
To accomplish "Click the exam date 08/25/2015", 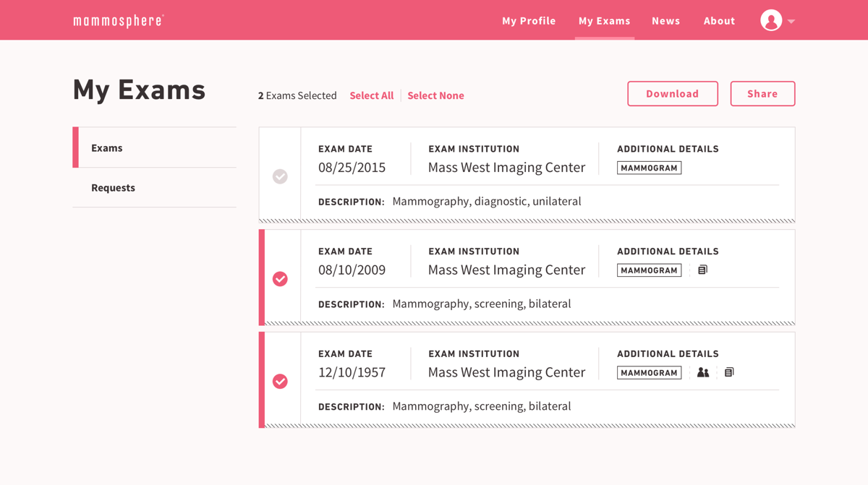I will coord(352,168).
